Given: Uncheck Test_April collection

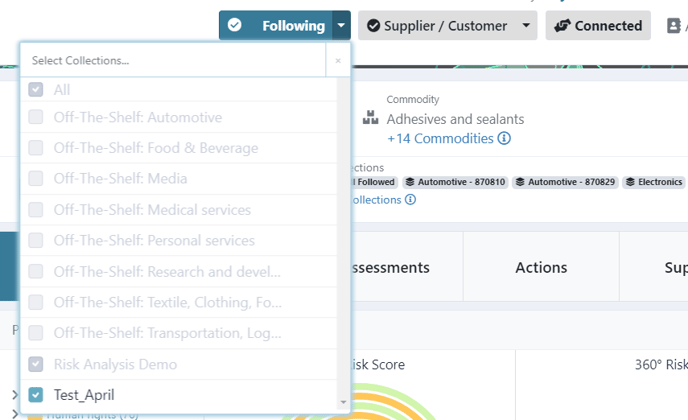Looking at the screenshot, I should (x=36, y=395).
